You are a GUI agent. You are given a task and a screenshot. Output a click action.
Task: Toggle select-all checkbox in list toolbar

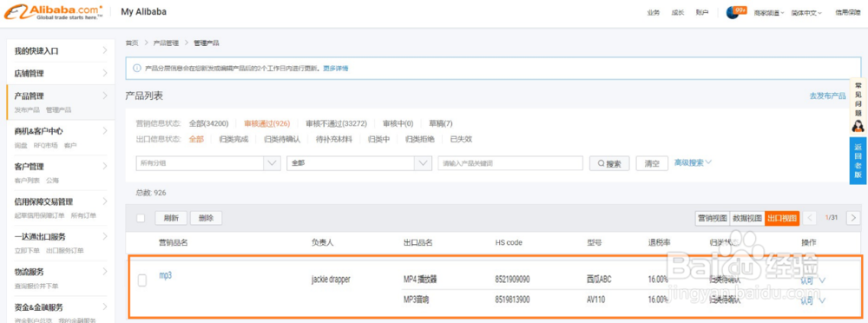(141, 218)
